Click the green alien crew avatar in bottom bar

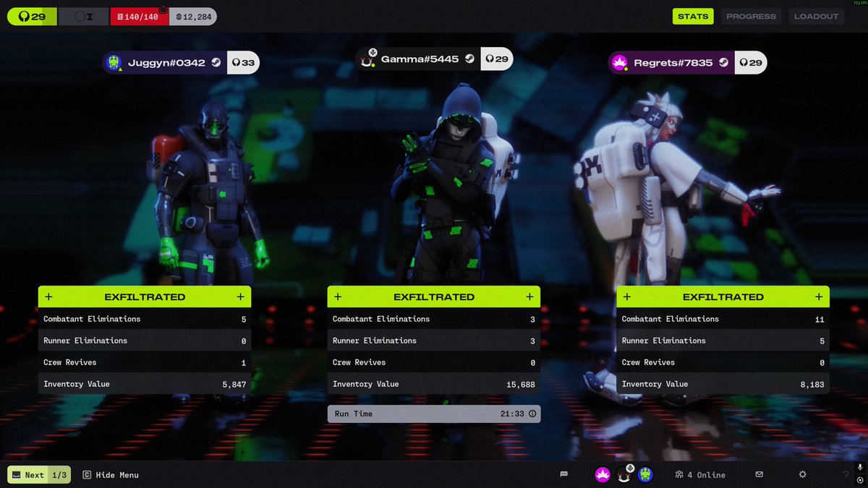[x=645, y=474]
